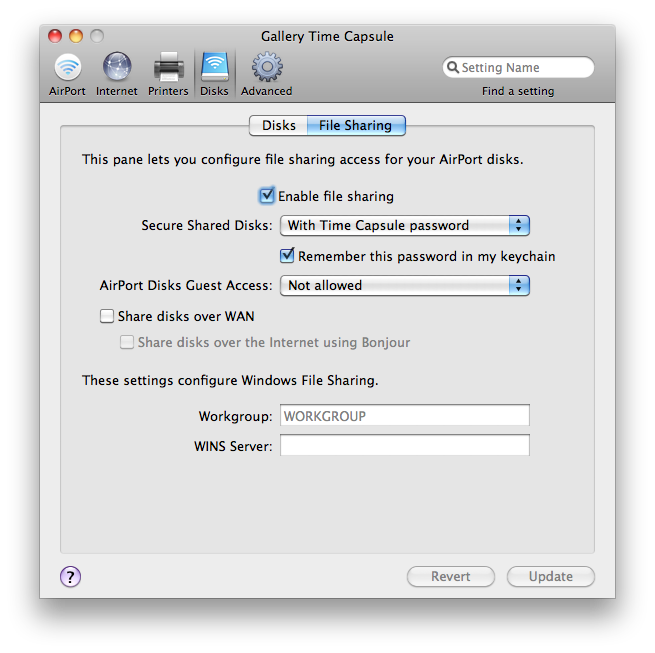Click the Update button
Screen dimensions: 655x653
[x=551, y=577]
